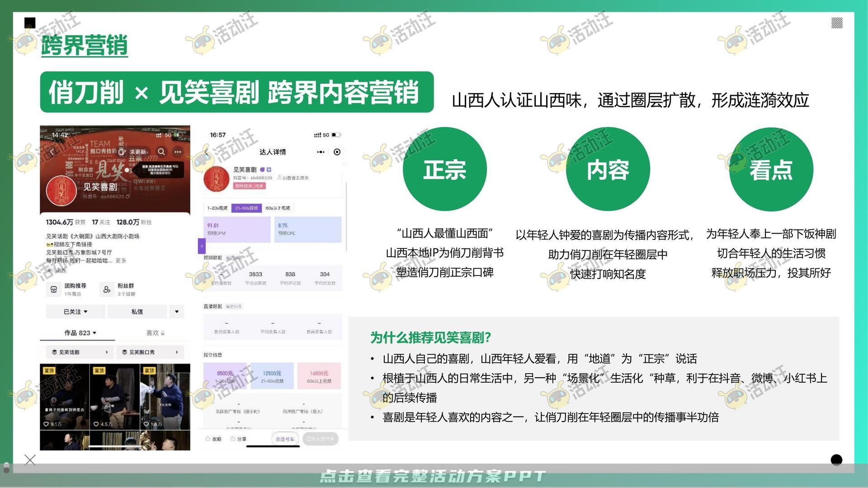Click the 求更新 button on profile
This screenshot has height=488, width=868.
point(133,152)
